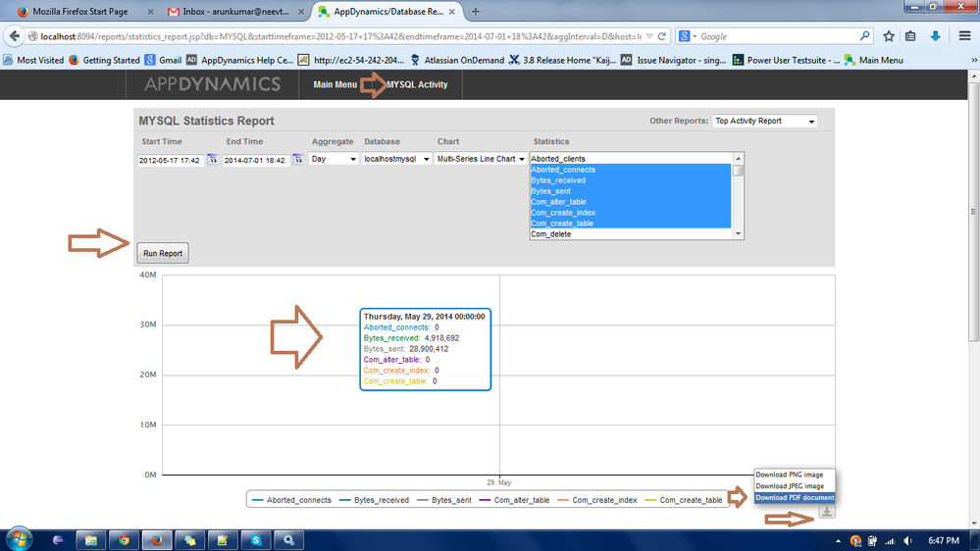Click the Windows Start button

(19, 538)
